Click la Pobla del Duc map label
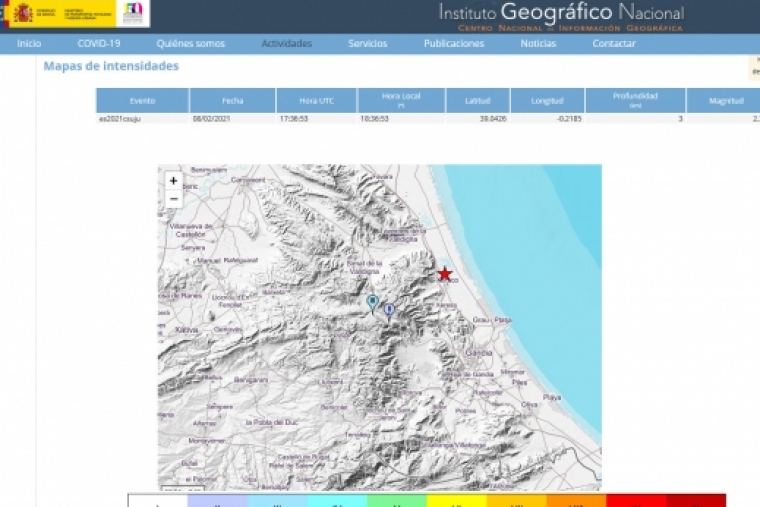 click(271, 423)
